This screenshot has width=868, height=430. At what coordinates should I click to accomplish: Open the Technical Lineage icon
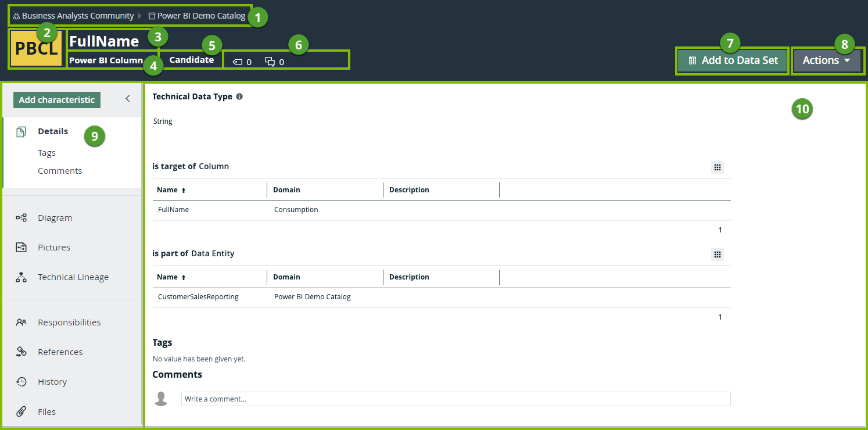point(21,277)
